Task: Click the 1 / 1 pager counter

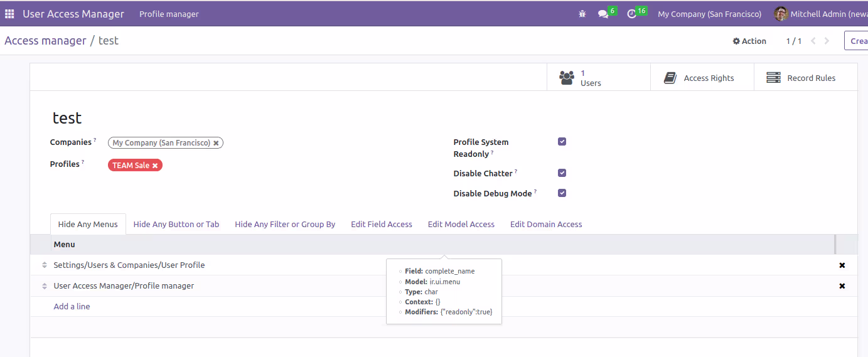Action: (x=794, y=41)
